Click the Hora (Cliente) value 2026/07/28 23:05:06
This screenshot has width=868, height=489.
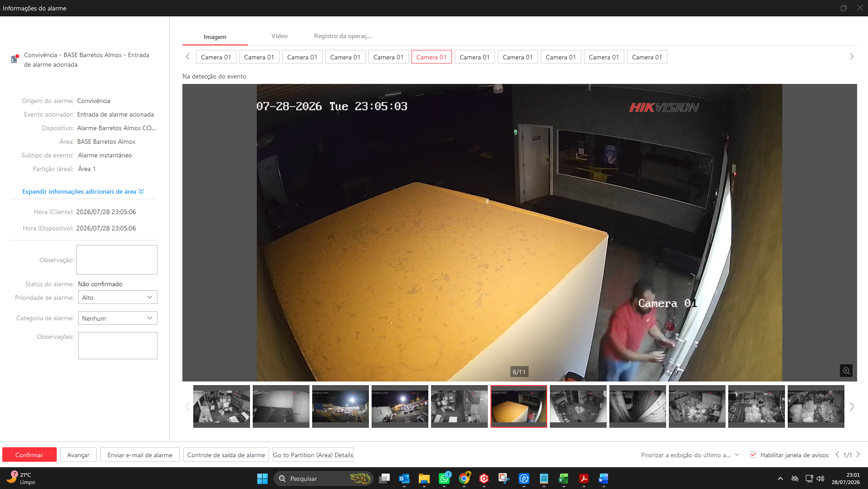coord(106,212)
